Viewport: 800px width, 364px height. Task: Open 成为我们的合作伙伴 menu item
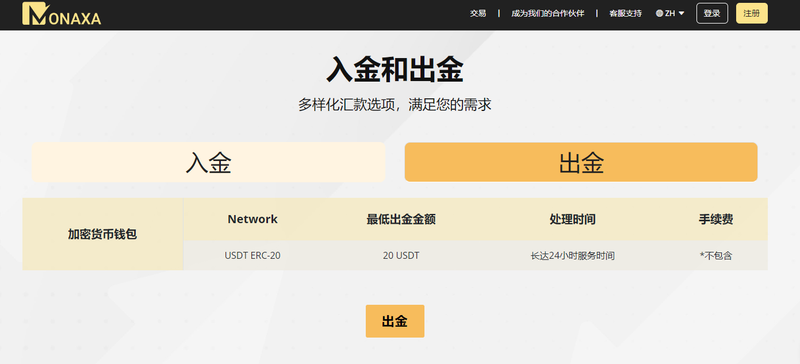pyautogui.click(x=547, y=14)
